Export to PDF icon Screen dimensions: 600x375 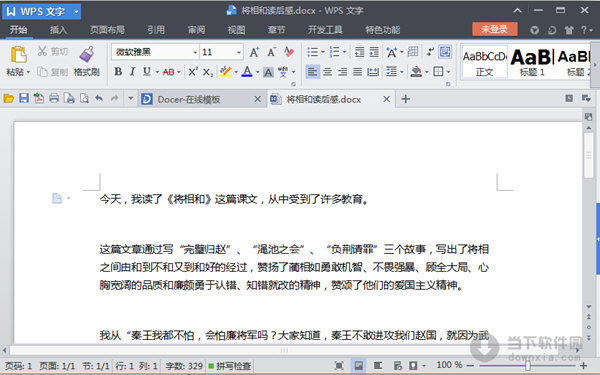point(39,99)
